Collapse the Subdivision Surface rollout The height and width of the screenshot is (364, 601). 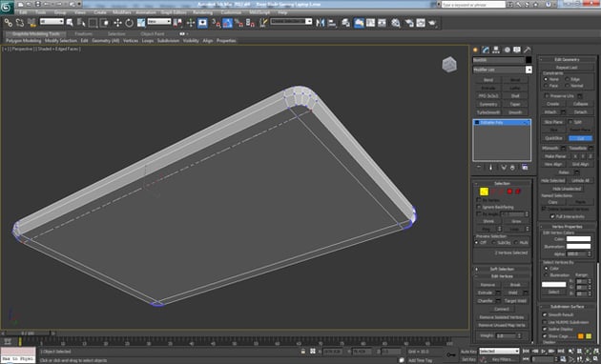(568, 307)
